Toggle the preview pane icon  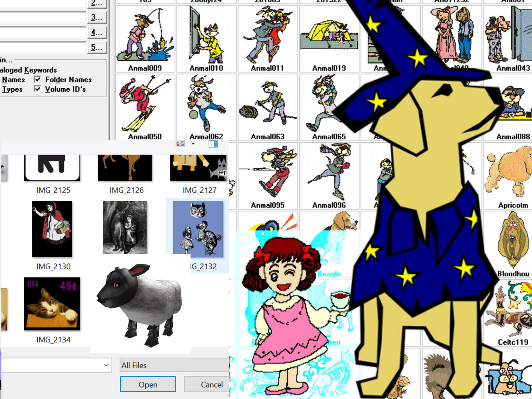[x=213, y=144]
